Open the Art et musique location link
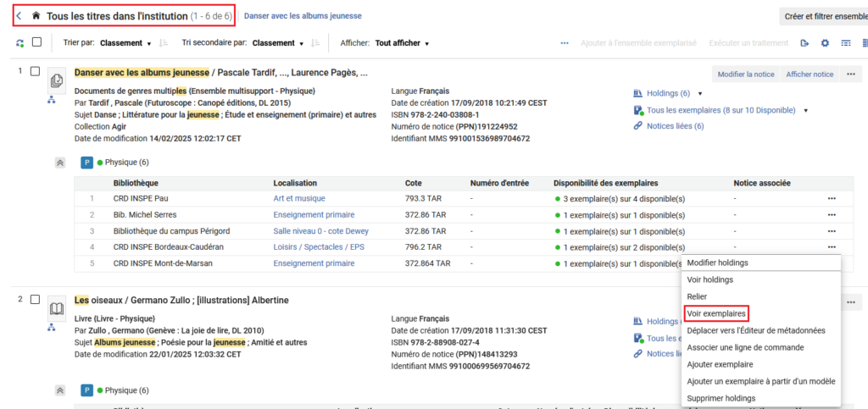Image resolution: width=868 pixels, height=409 pixels. coord(299,199)
